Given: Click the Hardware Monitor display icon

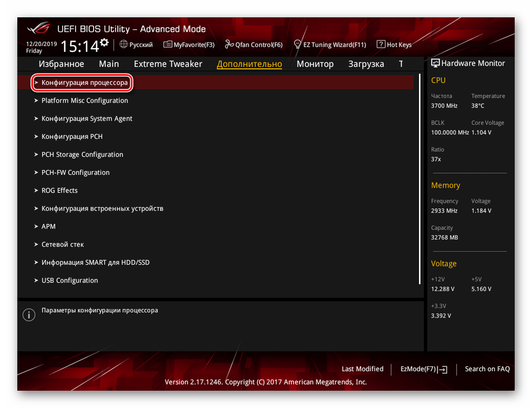Looking at the screenshot, I should [x=435, y=63].
